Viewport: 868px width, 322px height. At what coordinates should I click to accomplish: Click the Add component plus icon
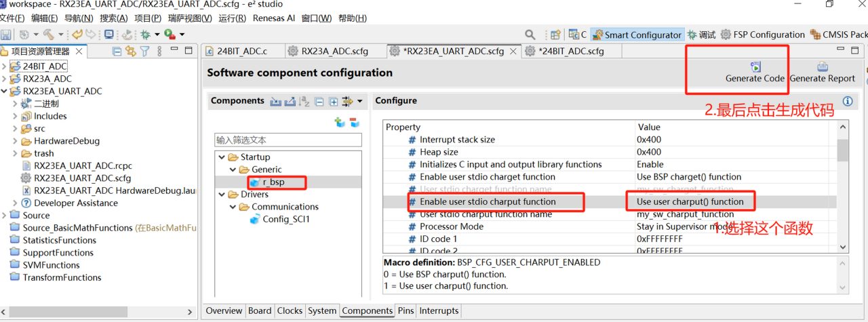coord(340,123)
